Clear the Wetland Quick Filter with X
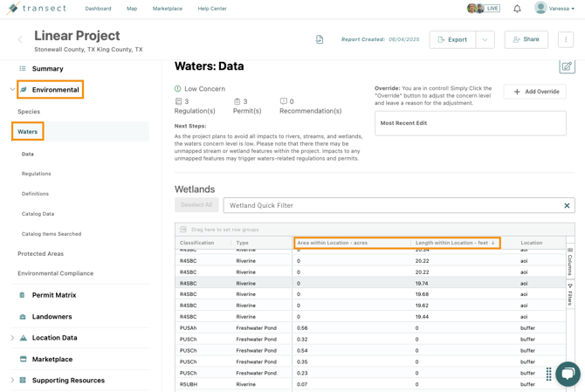This screenshot has height=392, width=585. [x=567, y=205]
